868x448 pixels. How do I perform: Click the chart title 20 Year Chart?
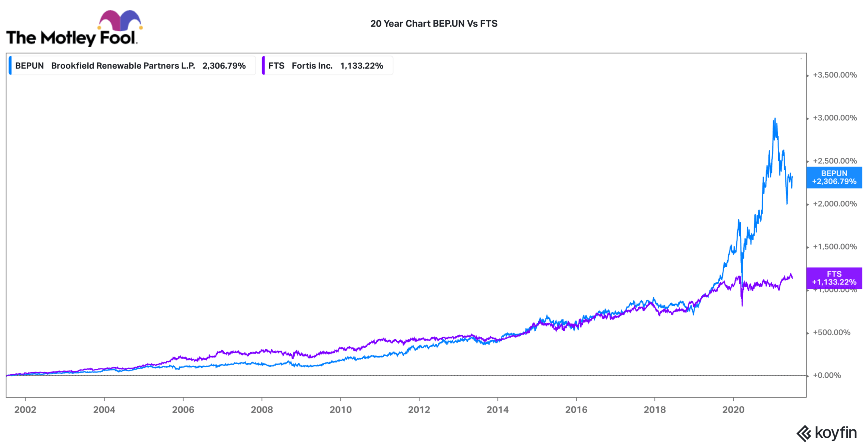tap(434, 24)
